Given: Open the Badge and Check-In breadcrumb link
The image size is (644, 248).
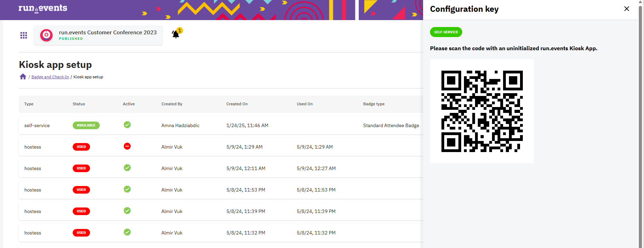Looking at the screenshot, I should pos(50,77).
